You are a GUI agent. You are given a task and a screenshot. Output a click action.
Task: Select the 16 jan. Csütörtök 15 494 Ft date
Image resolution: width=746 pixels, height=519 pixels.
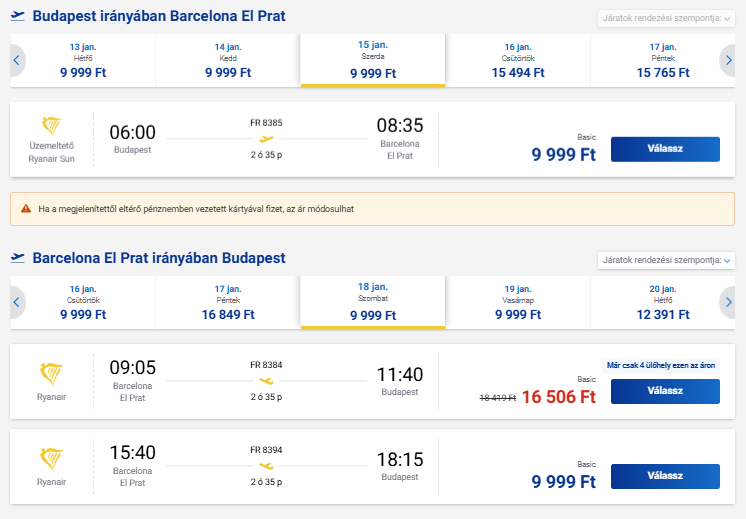coord(518,60)
